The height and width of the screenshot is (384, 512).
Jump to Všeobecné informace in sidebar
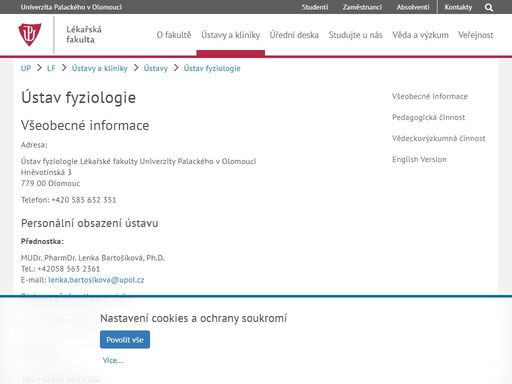tap(430, 96)
